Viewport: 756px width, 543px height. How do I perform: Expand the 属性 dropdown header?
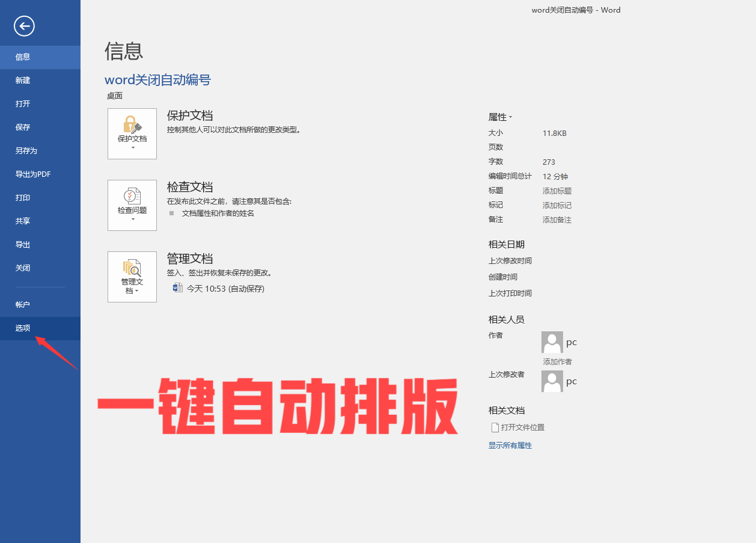click(x=500, y=117)
